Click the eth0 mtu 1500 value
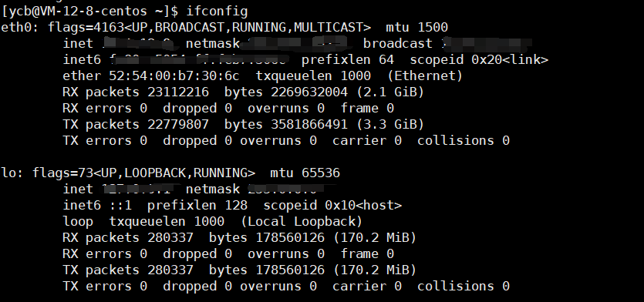Screen dimensions: 644x302 [433, 27]
